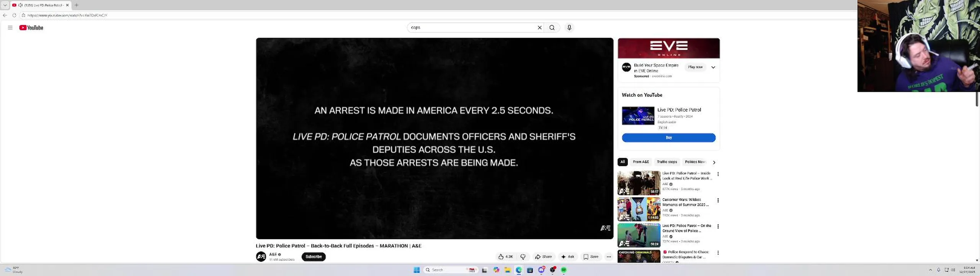Open On the Ground View thumbnail
Image resolution: width=980 pixels, height=276 pixels.
click(639, 235)
